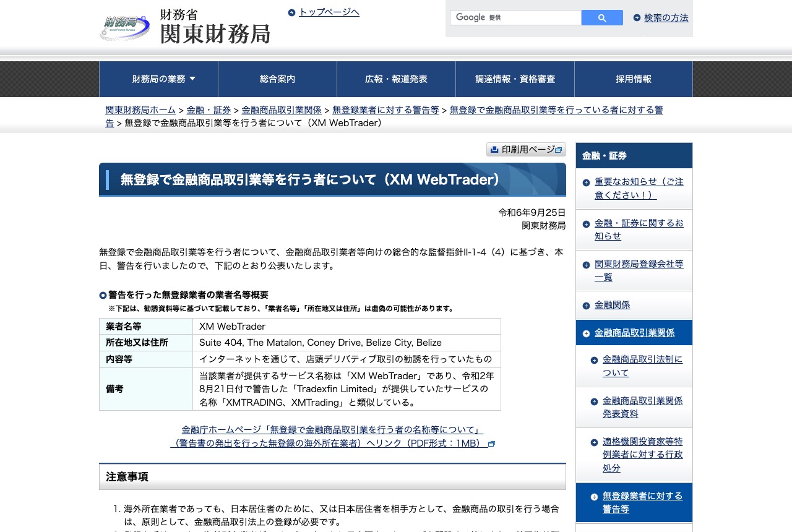Image resolution: width=792 pixels, height=532 pixels.
Task: Open sidebar 関東財務局登録会社等一覧
Action: click(639, 270)
